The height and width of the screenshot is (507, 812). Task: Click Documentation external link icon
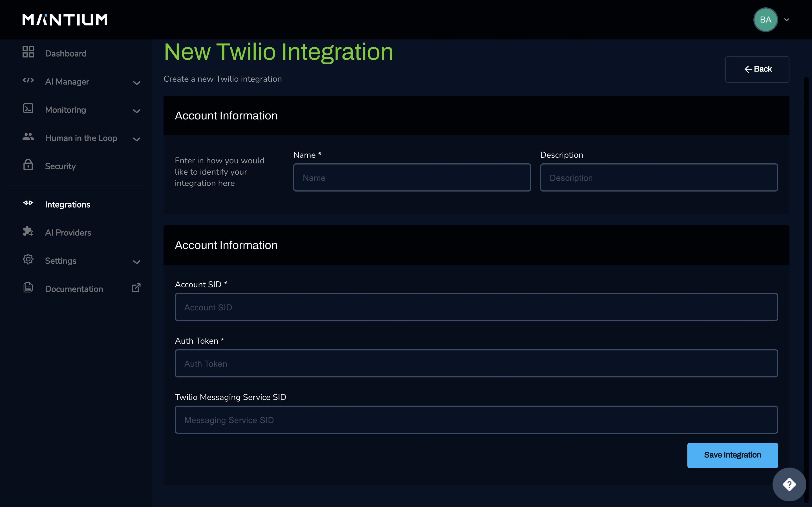[x=136, y=288]
